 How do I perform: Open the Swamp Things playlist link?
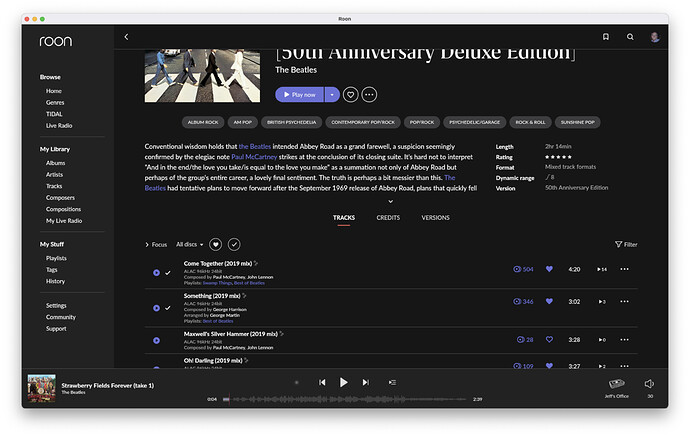217,283
